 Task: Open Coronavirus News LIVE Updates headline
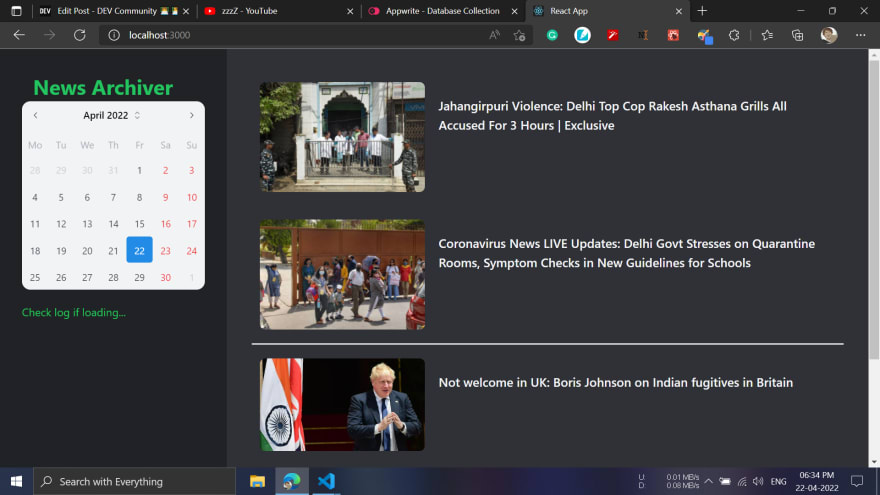626,253
